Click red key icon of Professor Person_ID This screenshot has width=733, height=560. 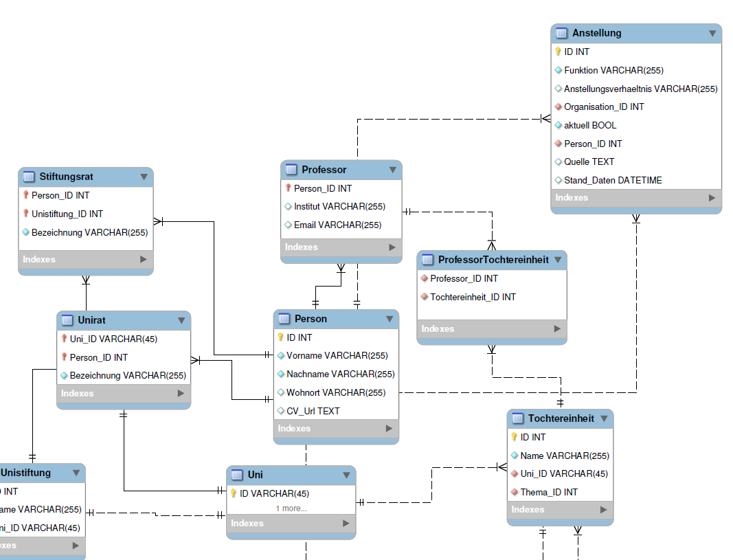[x=289, y=188]
